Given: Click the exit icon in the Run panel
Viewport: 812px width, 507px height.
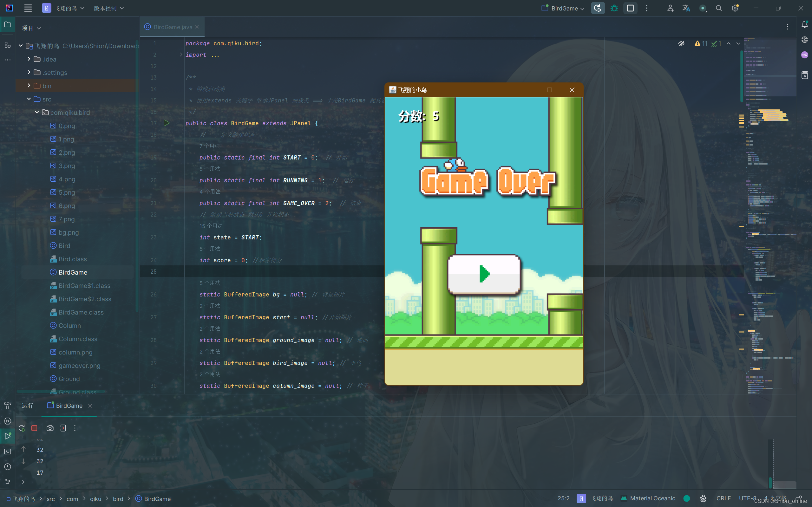Looking at the screenshot, I should coord(63,428).
